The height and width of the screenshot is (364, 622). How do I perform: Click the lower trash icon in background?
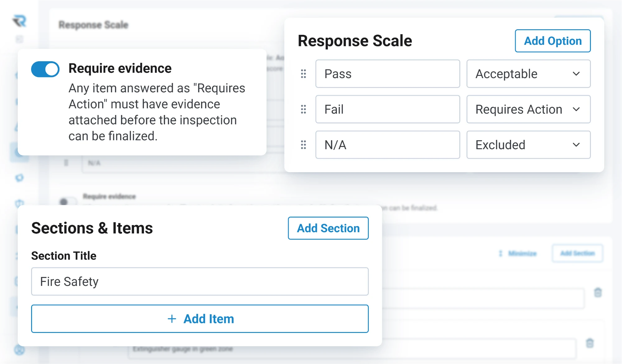(590, 343)
